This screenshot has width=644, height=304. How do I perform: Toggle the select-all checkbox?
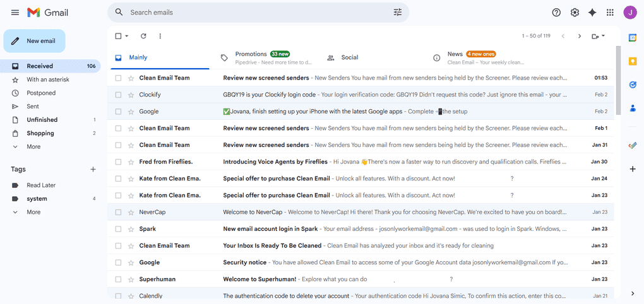coord(118,36)
